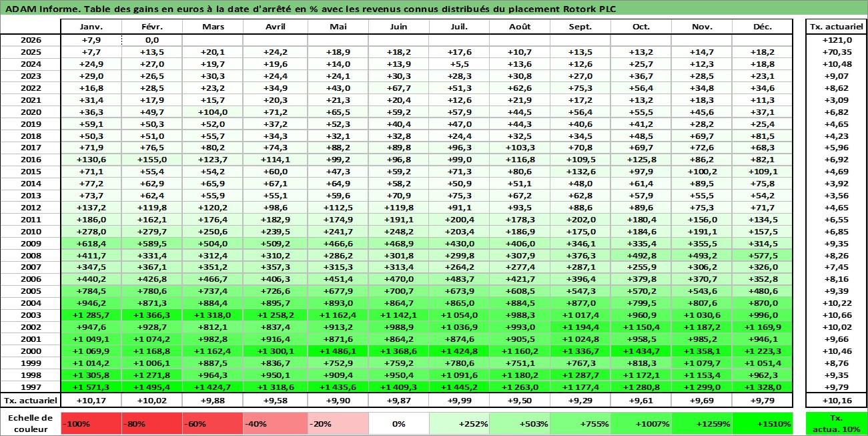Screen dimensions: 868x436
Task: Select the 1997 Déc. cell '+1 328,0'
Action: [763, 387]
